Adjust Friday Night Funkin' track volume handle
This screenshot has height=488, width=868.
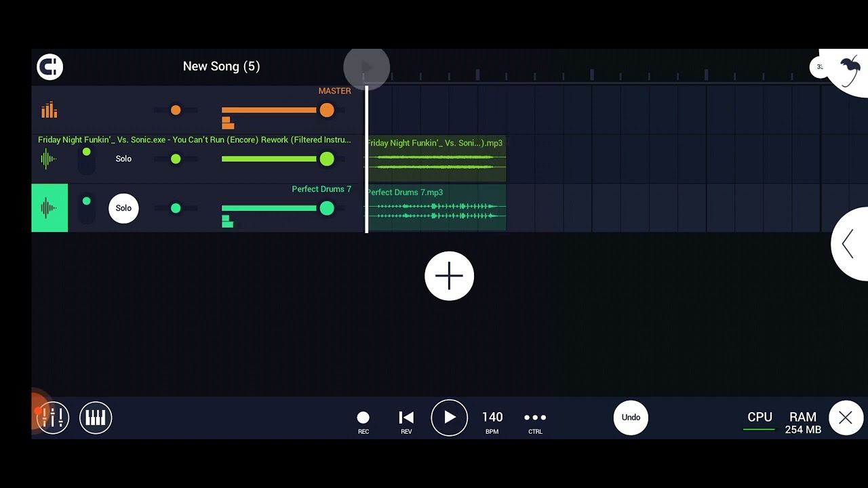pos(327,159)
